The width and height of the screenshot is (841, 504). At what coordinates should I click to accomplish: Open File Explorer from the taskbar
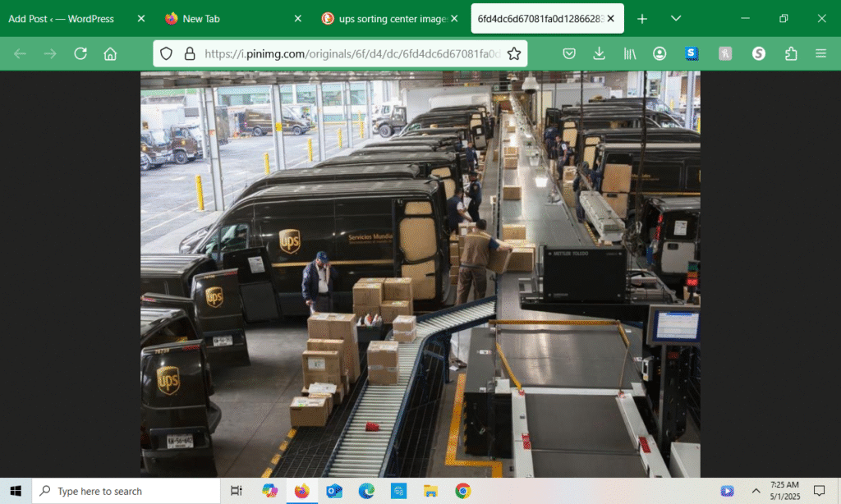pos(430,491)
